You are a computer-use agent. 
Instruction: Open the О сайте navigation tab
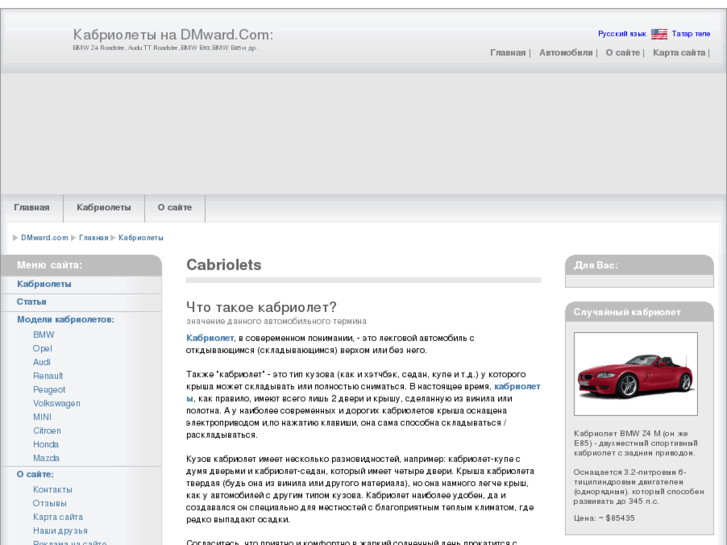click(175, 207)
